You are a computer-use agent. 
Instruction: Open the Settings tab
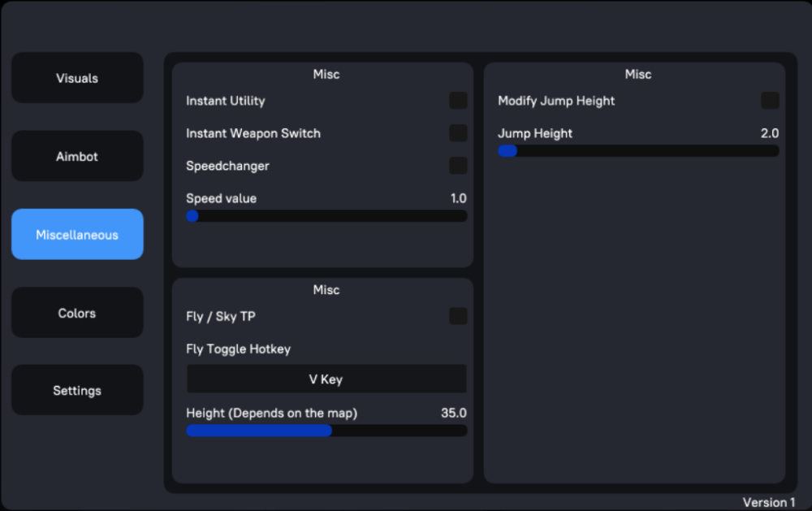click(77, 390)
